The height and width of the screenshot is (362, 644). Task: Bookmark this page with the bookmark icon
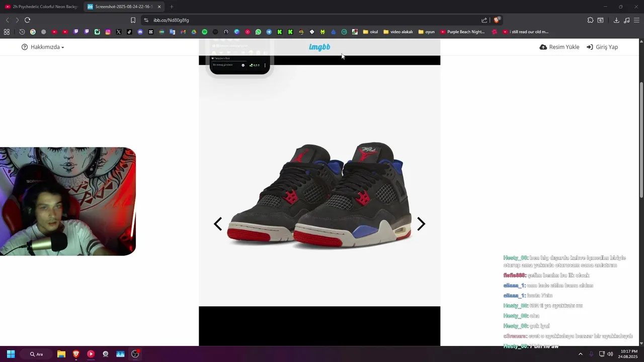tap(133, 20)
